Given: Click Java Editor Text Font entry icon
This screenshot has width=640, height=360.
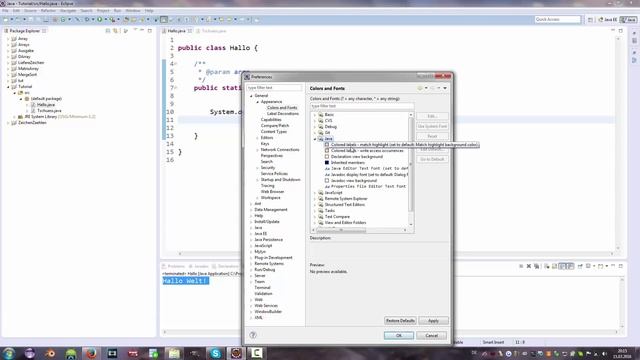Looking at the screenshot, I should point(327,168).
